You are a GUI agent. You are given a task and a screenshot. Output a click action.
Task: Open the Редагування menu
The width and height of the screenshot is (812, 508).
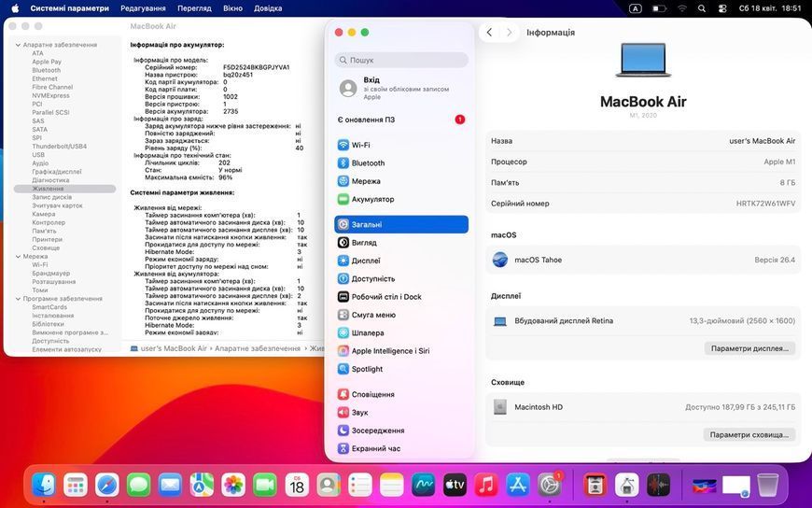tap(143, 8)
